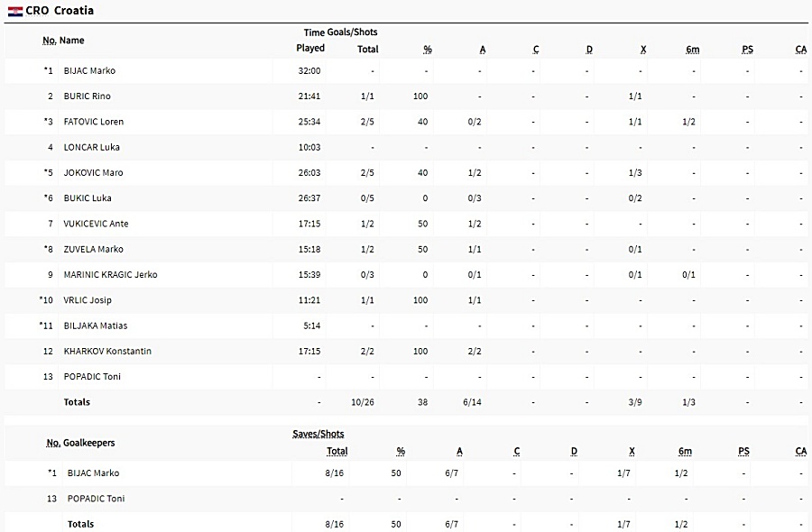Screen dimensions: 812x532
Task: Click 'No.' abbreviation in Goalkeepers header
Action: click(53, 443)
